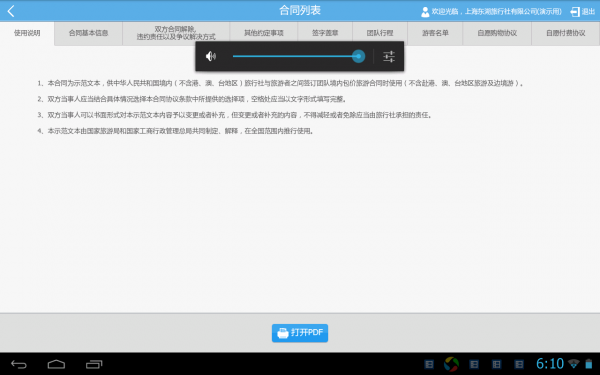Open the 签字盖章 tab

coord(325,33)
